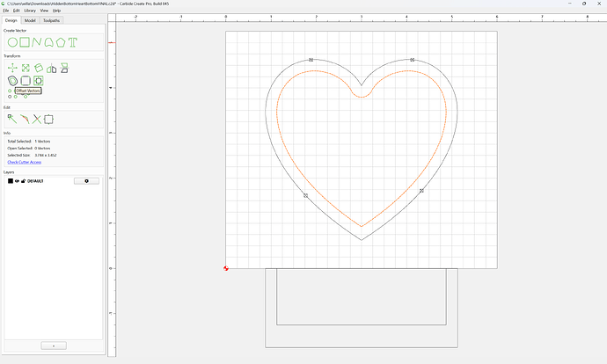Select the Rectangle vector tool
The image size is (607, 364).
point(25,42)
